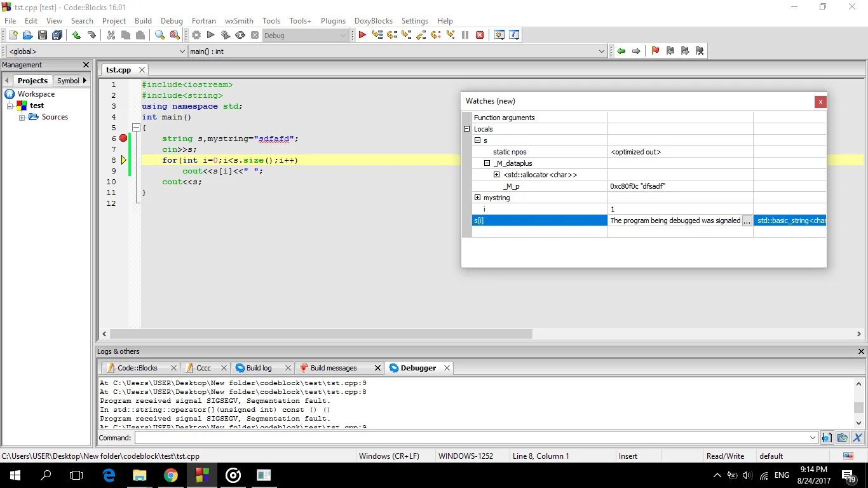The width and height of the screenshot is (868, 488).
Task: Cut selection with scissors icon
Action: (x=111, y=36)
